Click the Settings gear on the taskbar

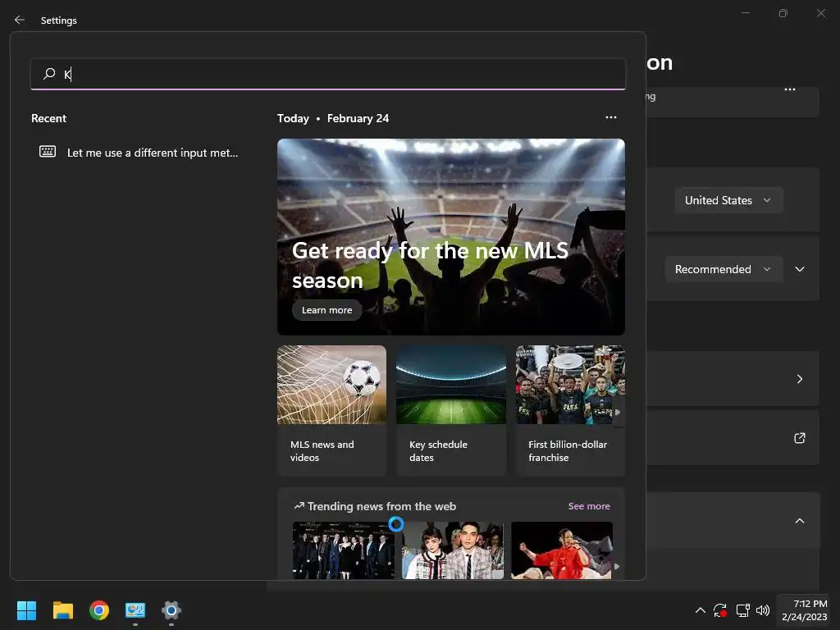(x=171, y=610)
